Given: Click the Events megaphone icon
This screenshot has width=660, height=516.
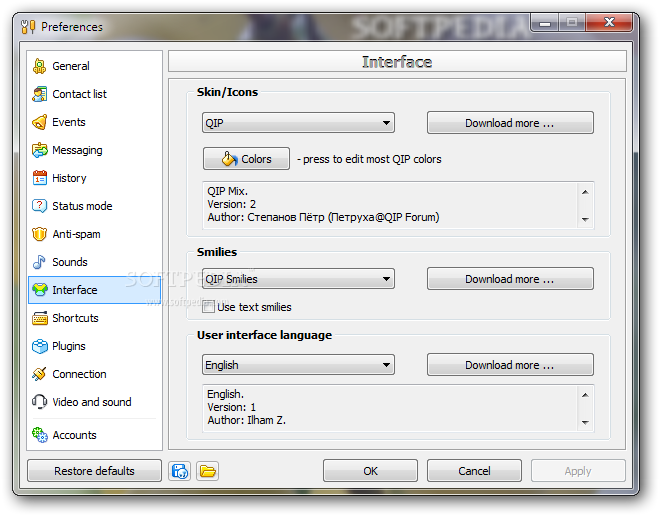Looking at the screenshot, I should [x=40, y=122].
